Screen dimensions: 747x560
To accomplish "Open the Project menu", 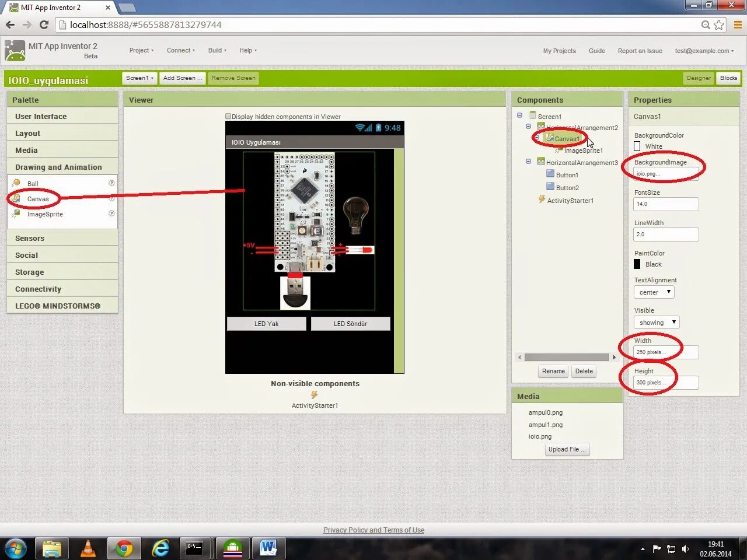I will pos(141,50).
